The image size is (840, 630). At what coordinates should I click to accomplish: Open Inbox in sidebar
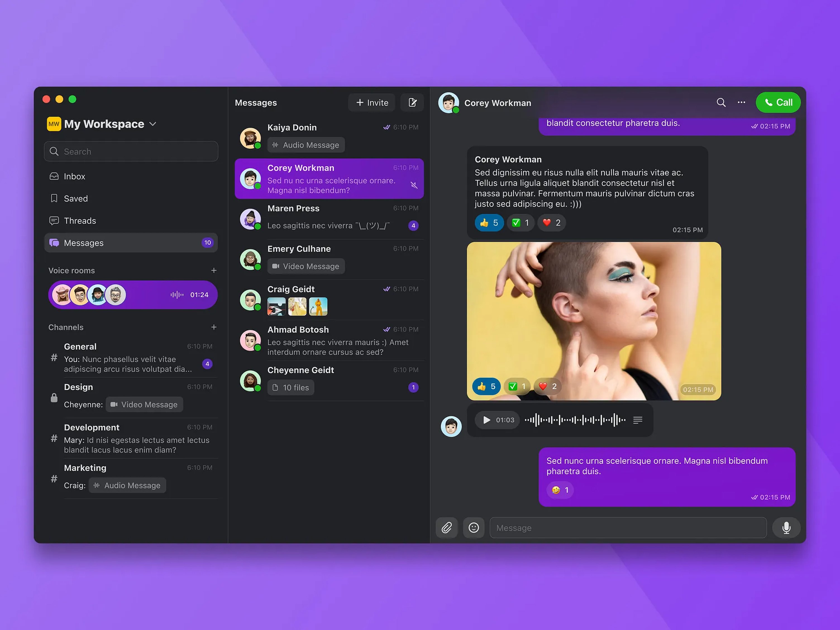(x=131, y=176)
